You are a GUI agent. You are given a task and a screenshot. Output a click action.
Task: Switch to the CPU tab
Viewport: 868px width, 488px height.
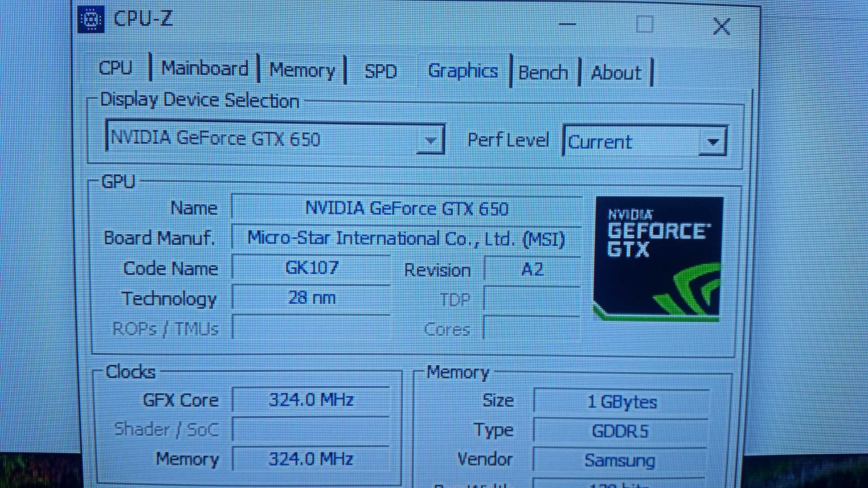pyautogui.click(x=115, y=67)
